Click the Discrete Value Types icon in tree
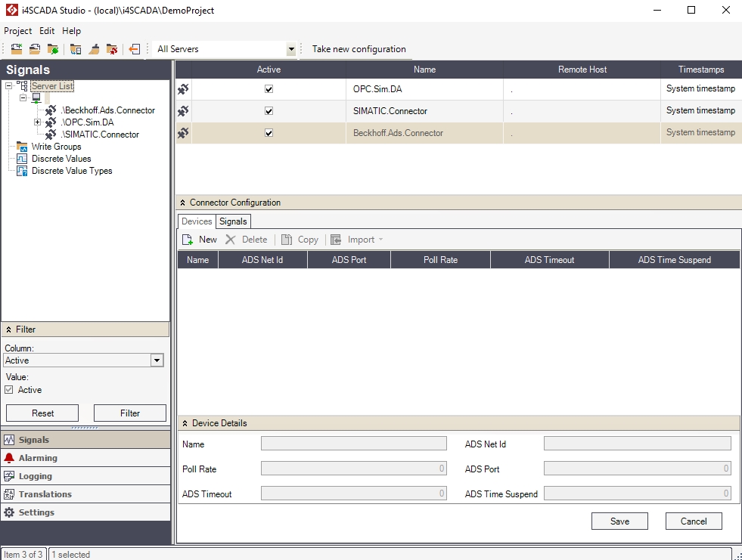 (x=22, y=171)
